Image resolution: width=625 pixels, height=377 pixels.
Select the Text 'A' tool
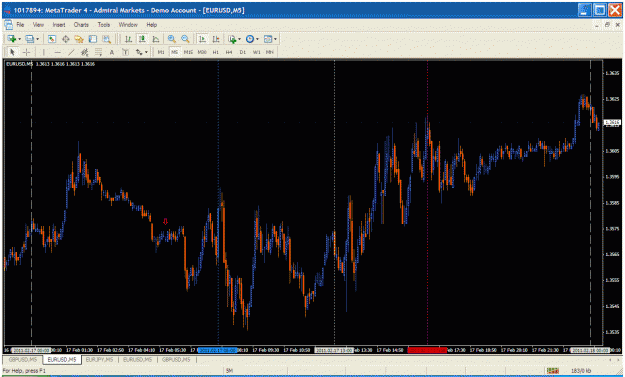[x=112, y=52]
